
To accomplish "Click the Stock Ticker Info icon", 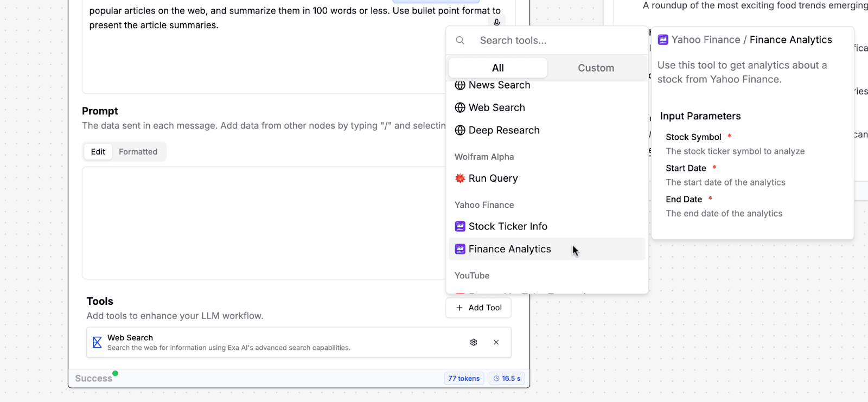I will pos(460,226).
